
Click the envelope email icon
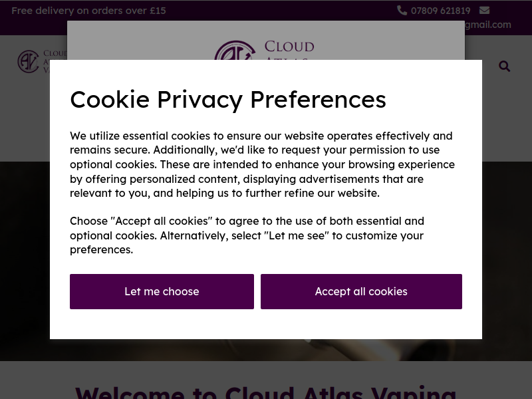point(485,11)
